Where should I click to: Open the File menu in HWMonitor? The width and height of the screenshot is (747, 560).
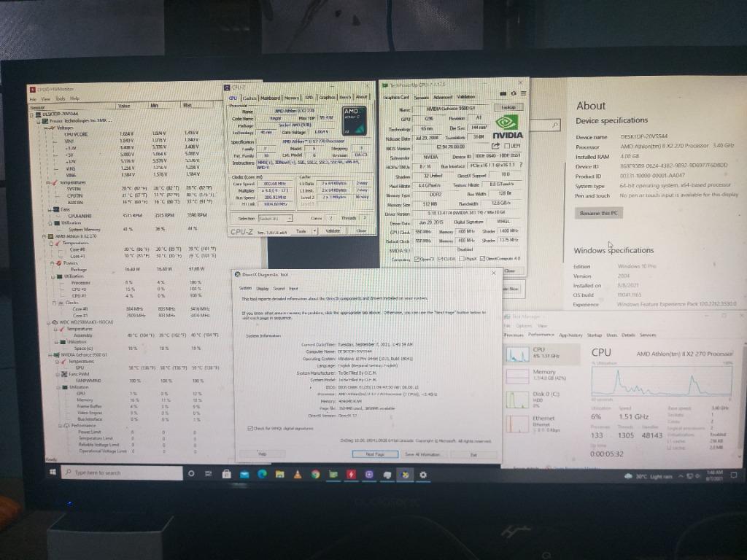pyautogui.click(x=33, y=98)
